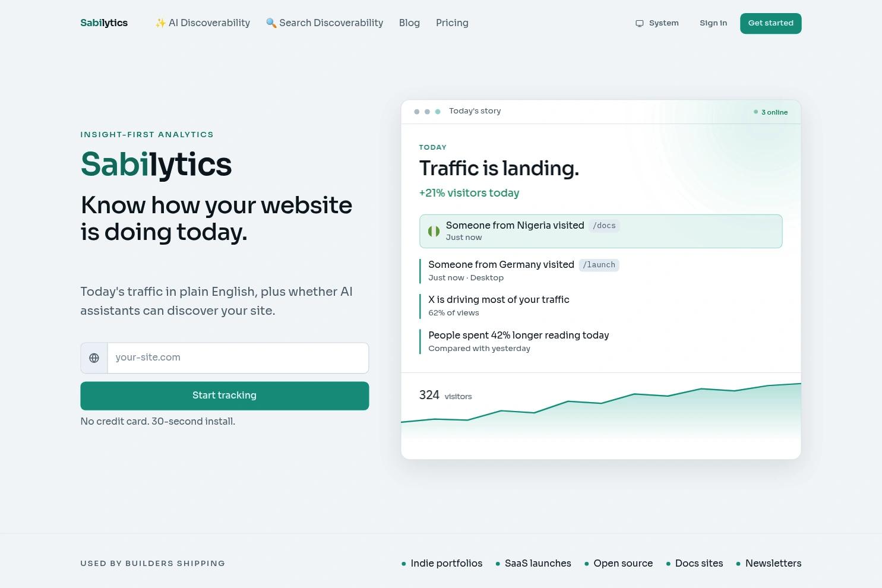
Task: Click 'No credit card. 30-second install.' note
Action: pyautogui.click(x=158, y=422)
